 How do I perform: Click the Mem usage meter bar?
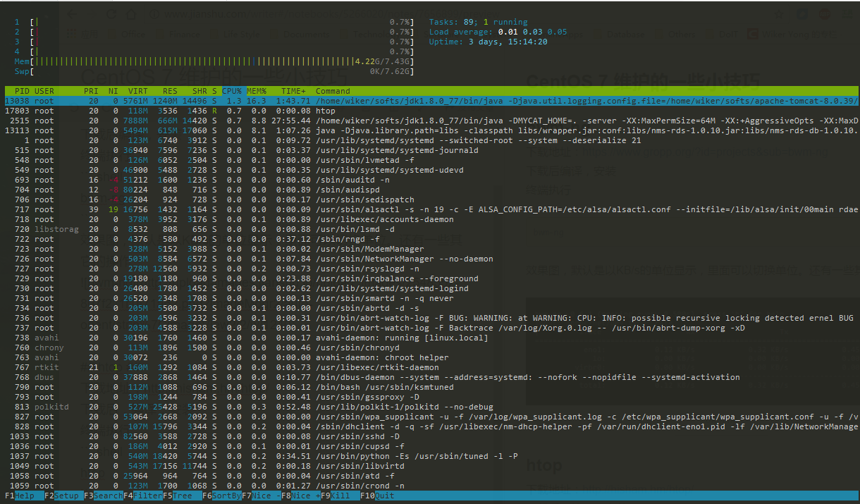214,62
